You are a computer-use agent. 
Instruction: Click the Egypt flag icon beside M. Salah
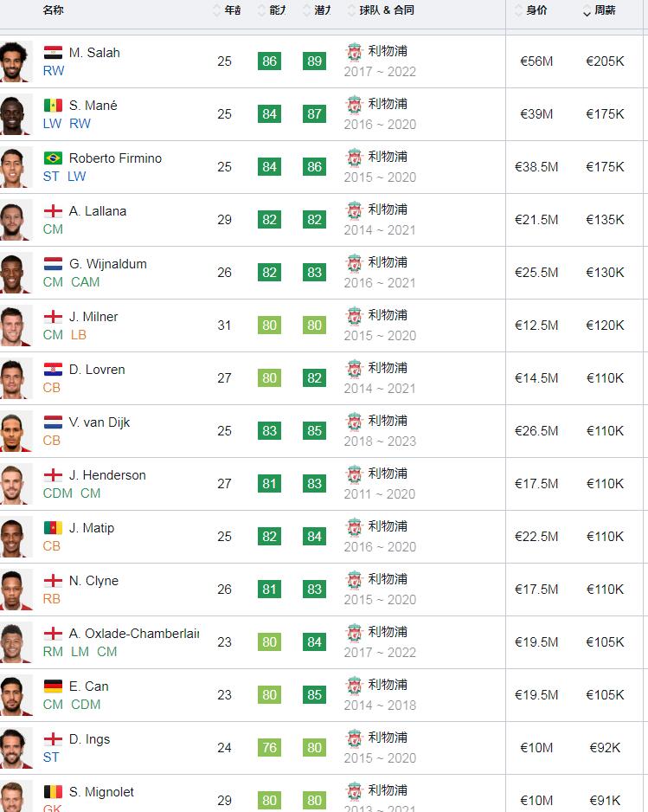[x=53, y=52]
